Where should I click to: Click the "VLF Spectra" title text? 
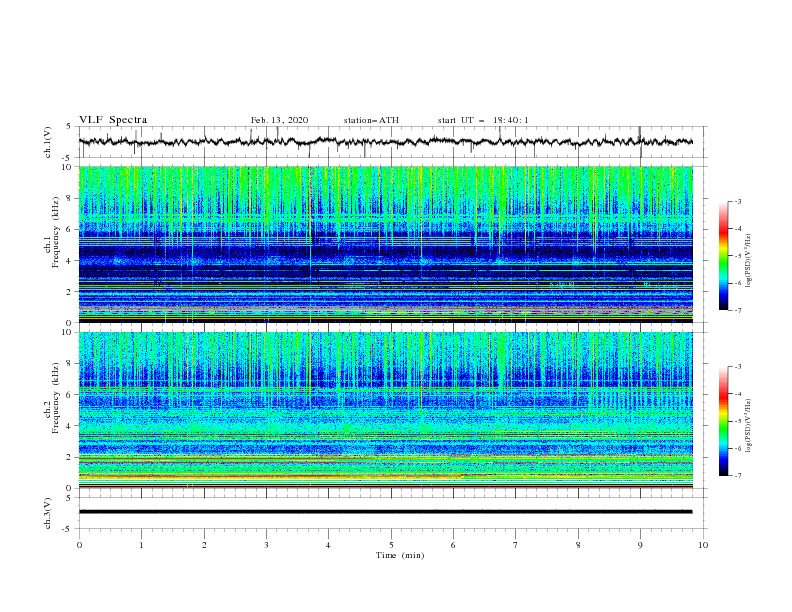[113, 120]
